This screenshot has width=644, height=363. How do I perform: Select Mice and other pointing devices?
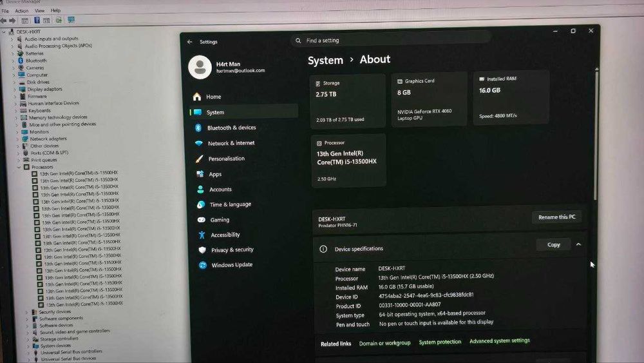pos(62,124)
